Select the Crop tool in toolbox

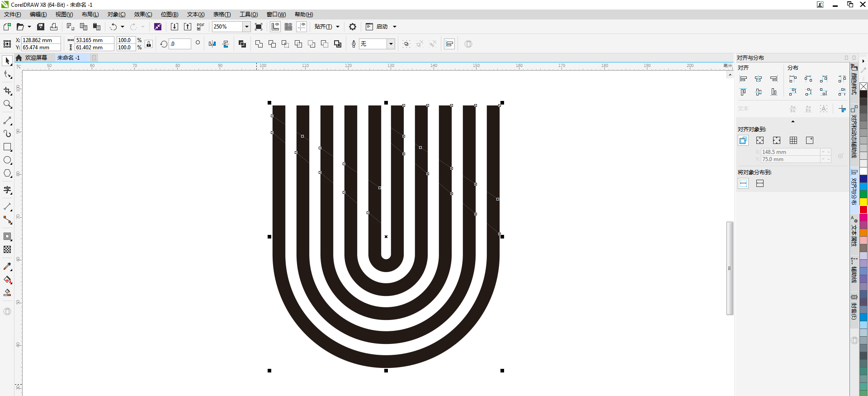(x=7, y=91)
